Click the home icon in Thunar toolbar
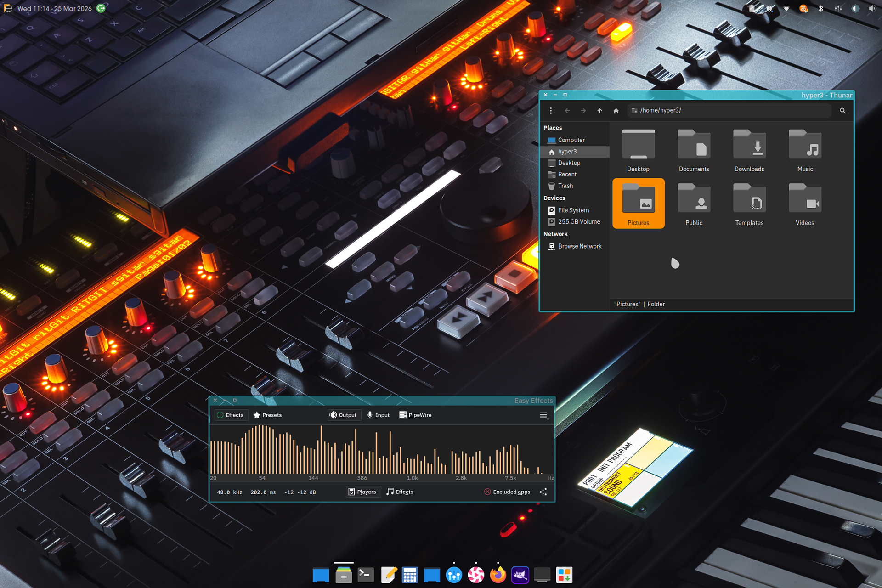This screenshot has height=588, width=882. point(616,110)
